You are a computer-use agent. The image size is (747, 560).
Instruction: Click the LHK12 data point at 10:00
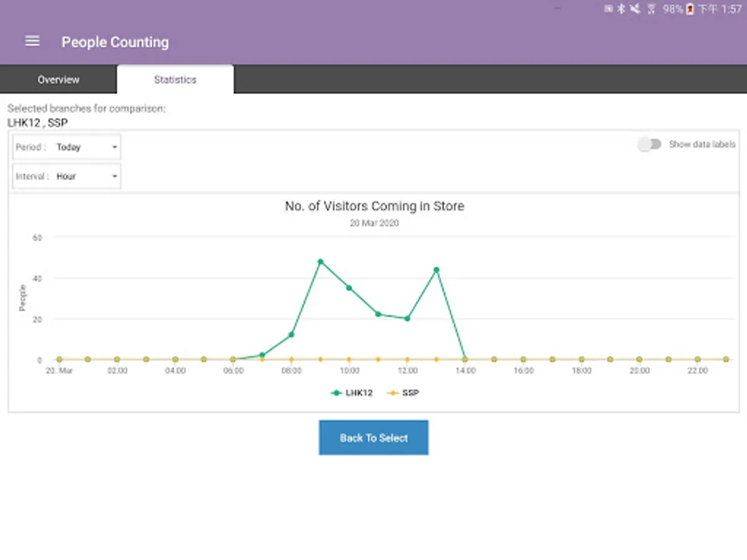tap(349, 287)
